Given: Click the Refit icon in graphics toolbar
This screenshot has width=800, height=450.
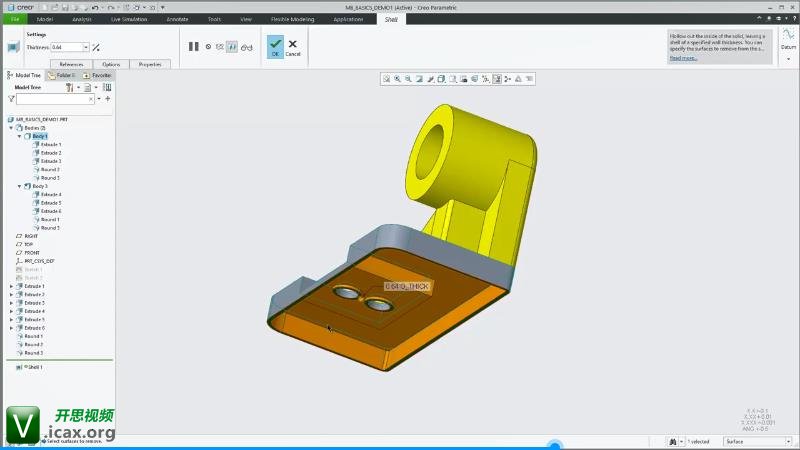Looking at the screenshot, I should [x=386, y=79].
